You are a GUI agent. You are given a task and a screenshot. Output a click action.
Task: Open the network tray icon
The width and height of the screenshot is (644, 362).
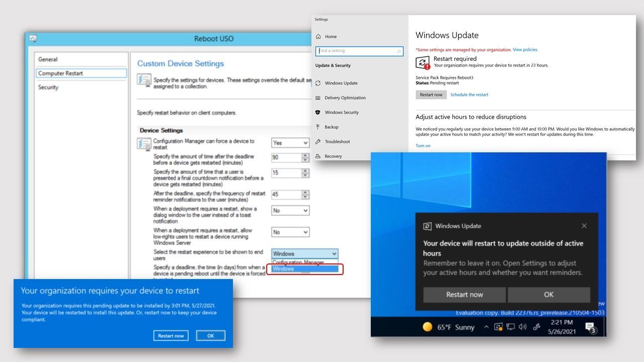click(x=511, y=327)
